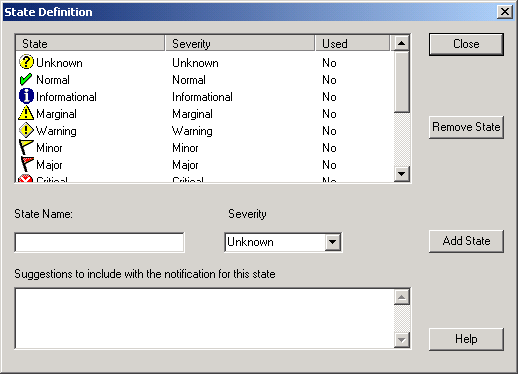Click the Remove State button
Image resolution: width=518 pixels, height=374 pixels.
pos(466,127)
